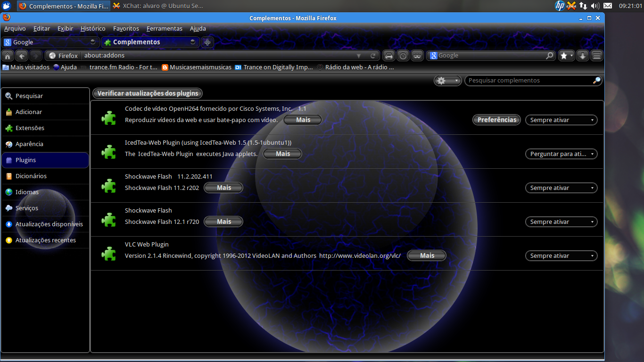Open VLC Web Plugin activation dropdown
644x362 pixels.
(x=561, y=255)
